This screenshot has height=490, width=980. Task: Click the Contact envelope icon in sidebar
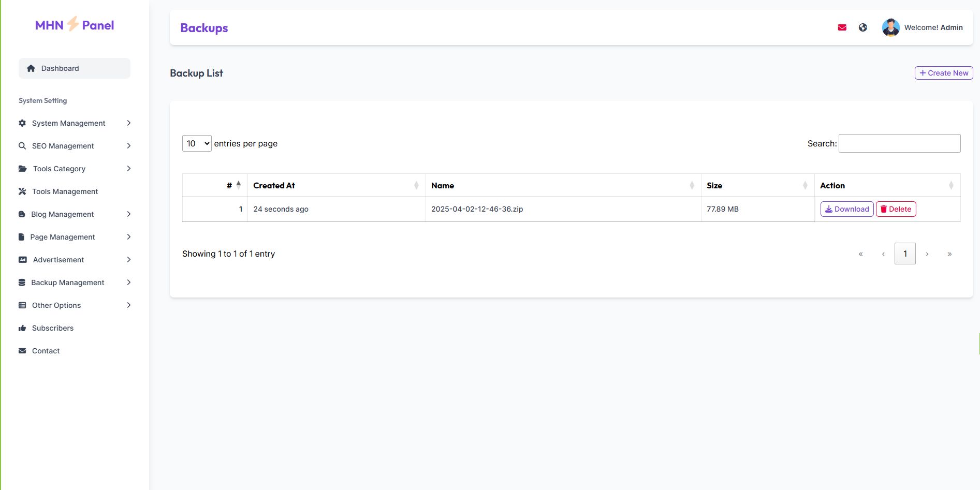click(x=22, y=351)
